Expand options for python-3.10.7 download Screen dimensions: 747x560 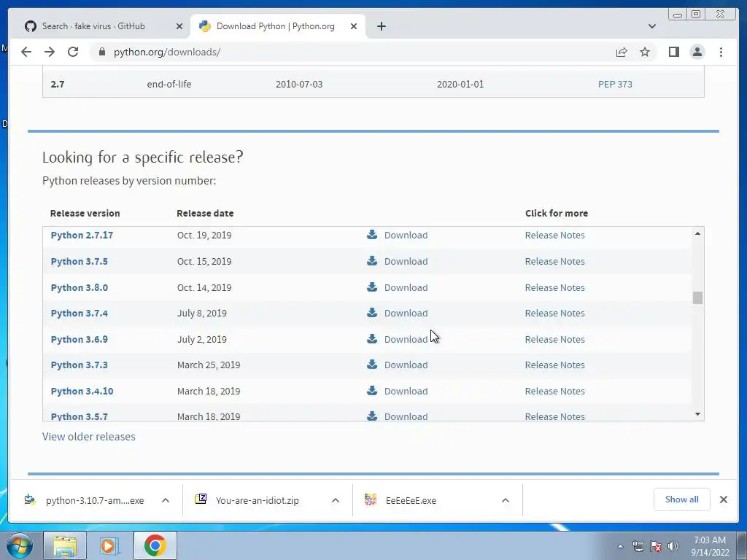[166, 500]
